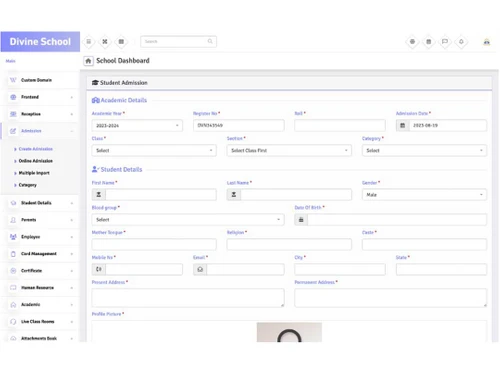Click the School Dashboard heading link
The height and width of the screenshot is (375, 500).
click(x=123, y=61)
